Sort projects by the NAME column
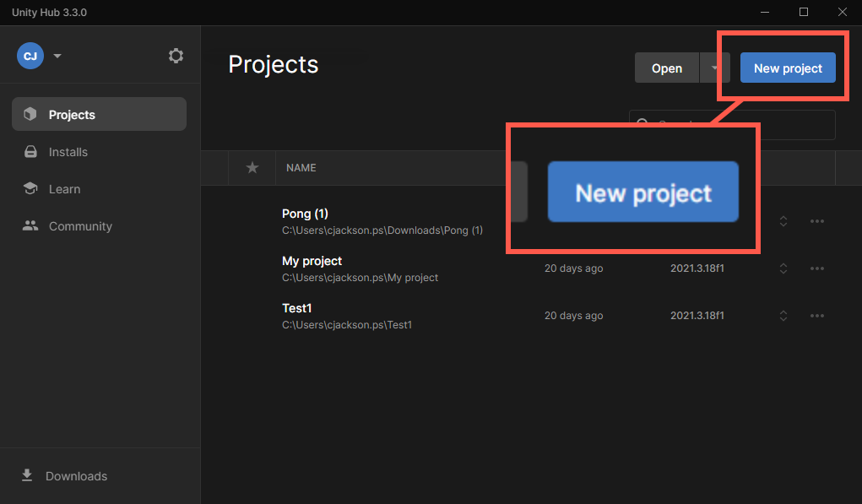The image size is (862, 504). click(301, 168)
